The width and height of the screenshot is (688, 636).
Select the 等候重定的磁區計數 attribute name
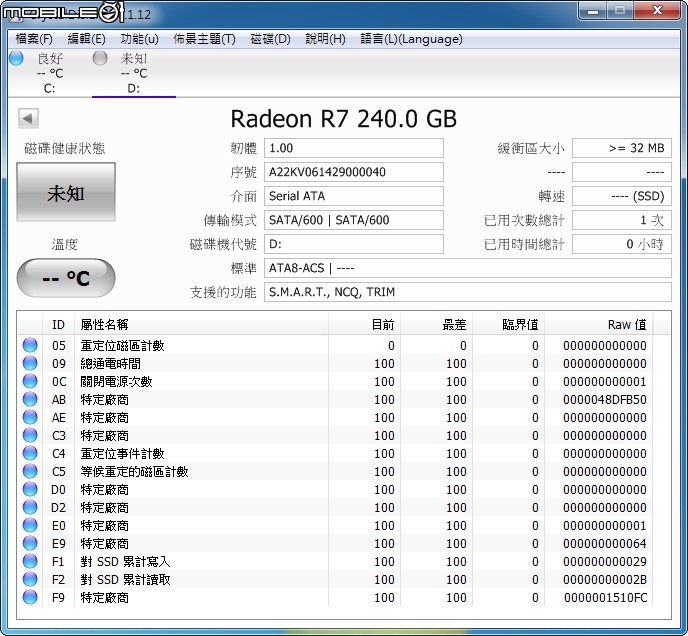pyautogui.click(x=134, y=472)
